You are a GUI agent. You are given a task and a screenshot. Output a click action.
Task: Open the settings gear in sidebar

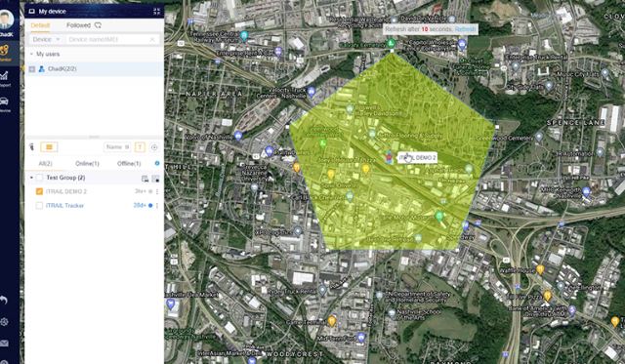[4, 322]
